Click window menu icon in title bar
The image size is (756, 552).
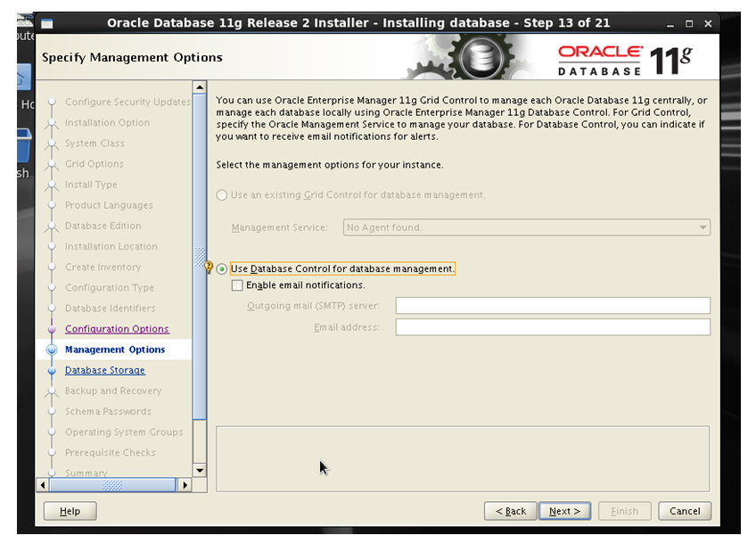[47, 23]
